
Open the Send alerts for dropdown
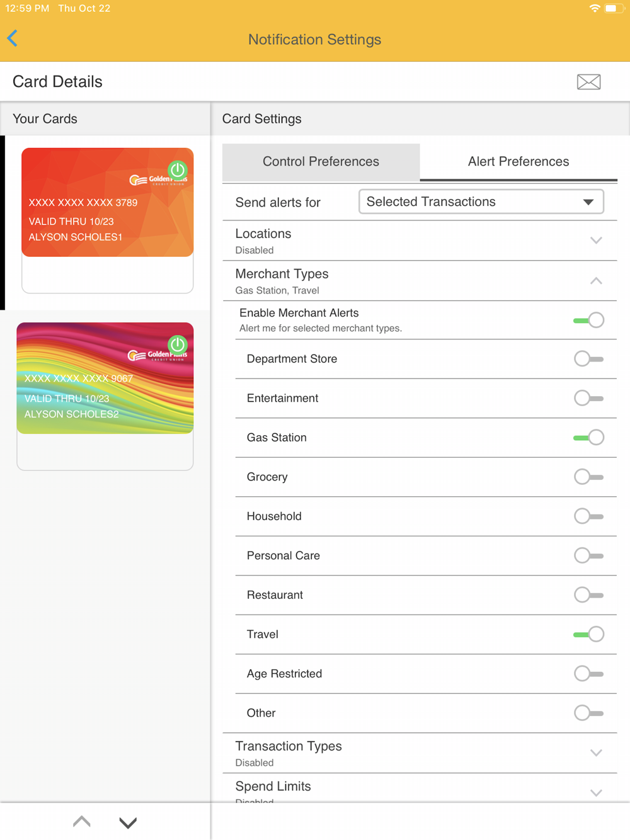(481, 202)
